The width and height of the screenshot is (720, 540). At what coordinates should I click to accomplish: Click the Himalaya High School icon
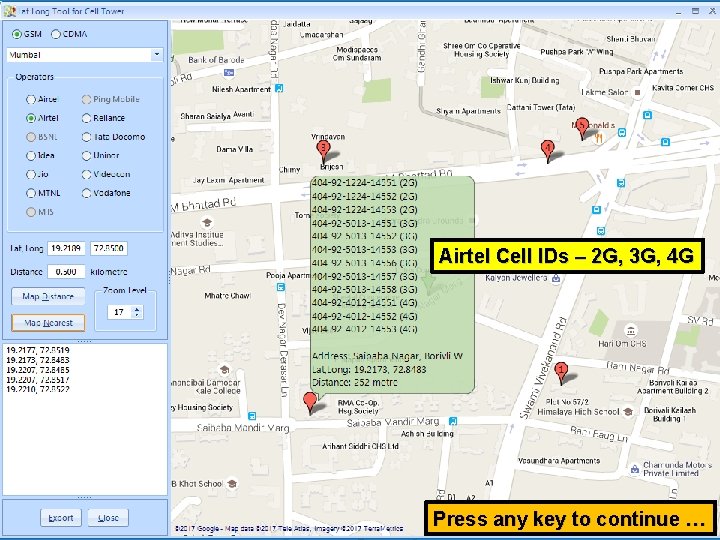(x=628, y=411)
